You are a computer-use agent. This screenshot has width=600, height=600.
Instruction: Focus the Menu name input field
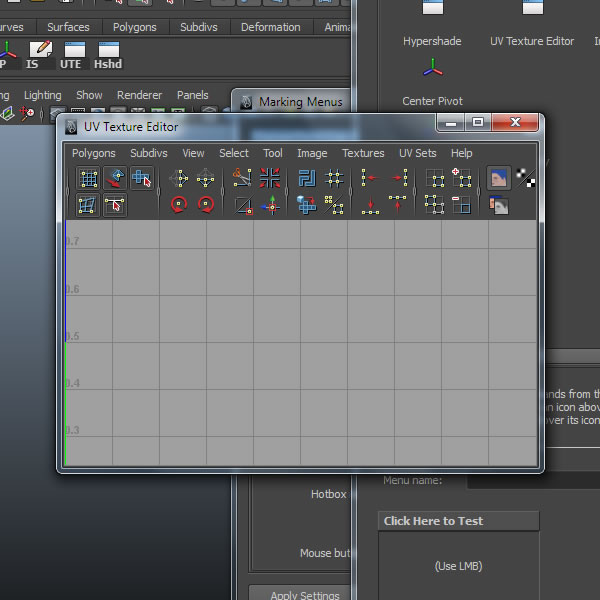coord(533,481)
